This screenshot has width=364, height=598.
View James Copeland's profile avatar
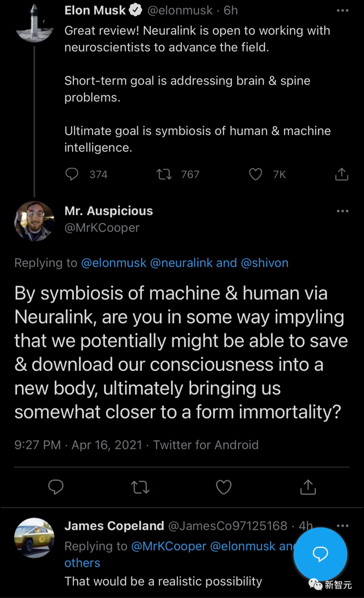pos(34,537)
